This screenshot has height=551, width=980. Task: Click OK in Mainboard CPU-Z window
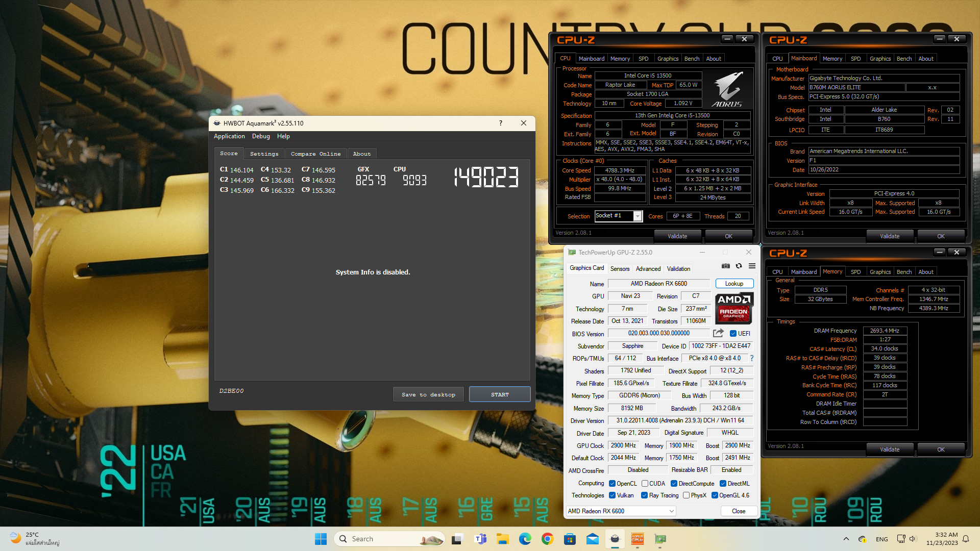pyautogui.click(x=940, y=236)
